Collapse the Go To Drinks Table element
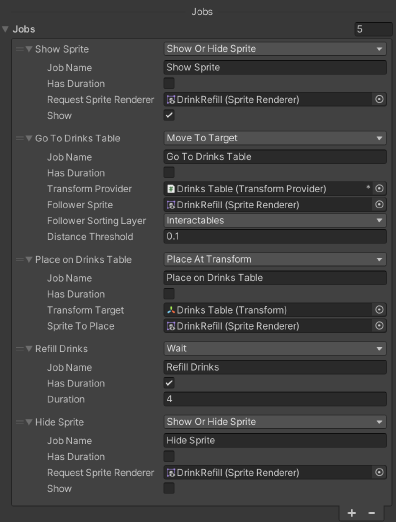 29,138
